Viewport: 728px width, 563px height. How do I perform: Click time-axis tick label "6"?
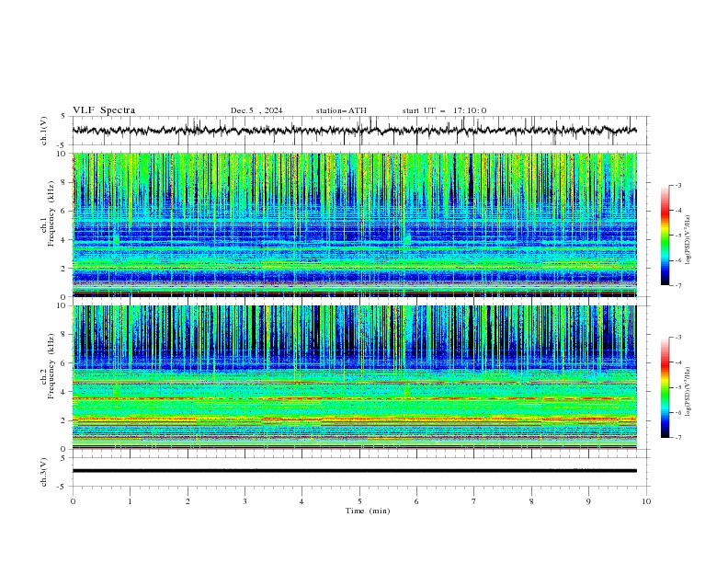pyautogui.click(x=416, y=501)
